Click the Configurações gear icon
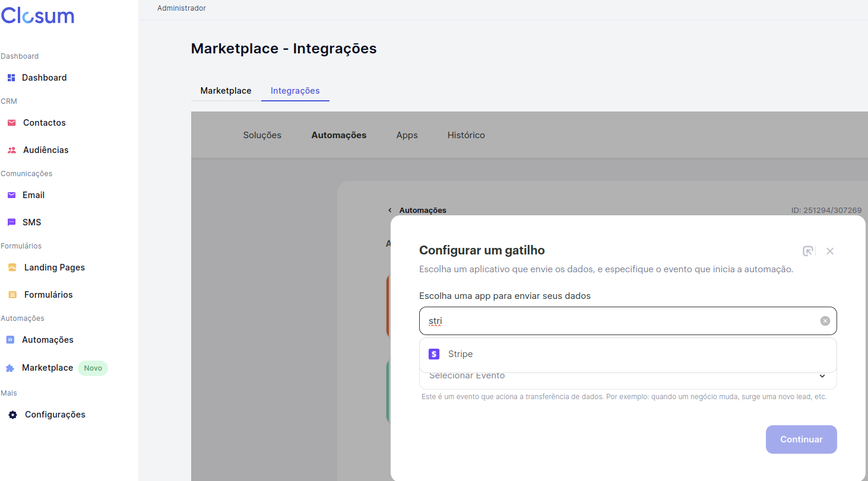The height and width of the screenshot is (481, 868). (x=12, y=415)
